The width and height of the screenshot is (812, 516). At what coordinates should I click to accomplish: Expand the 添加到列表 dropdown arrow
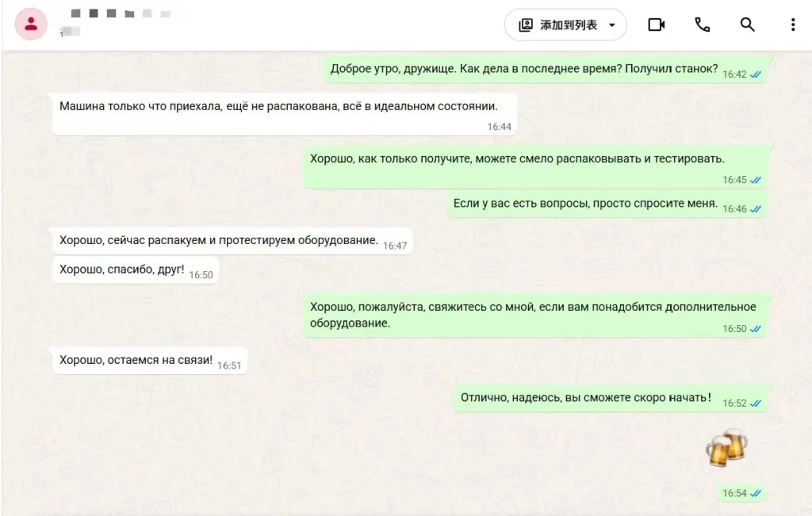click(x=611, y=25)
